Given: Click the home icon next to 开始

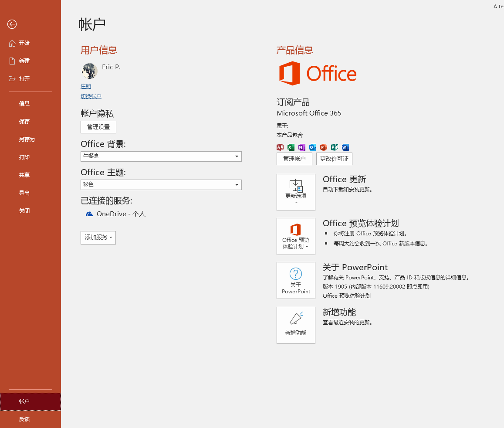Looking at the screenshot, I should point(12,43).
